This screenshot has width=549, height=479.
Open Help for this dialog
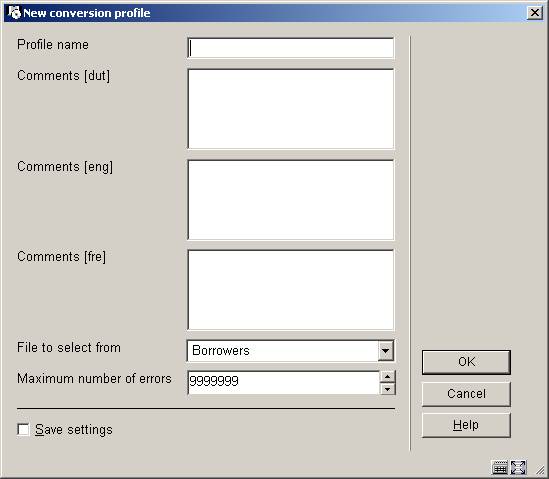(x=466, y=425)
